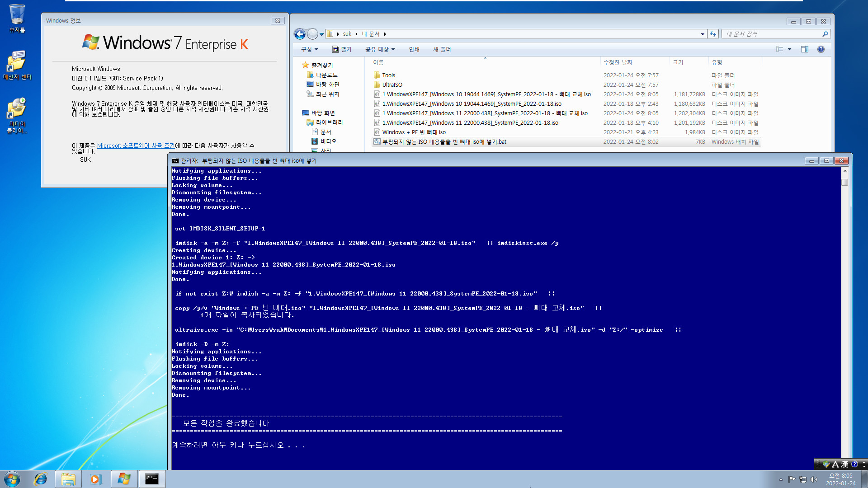Click the search magnifier icon in Explorer
868x488 pixels.
(825, 34)
